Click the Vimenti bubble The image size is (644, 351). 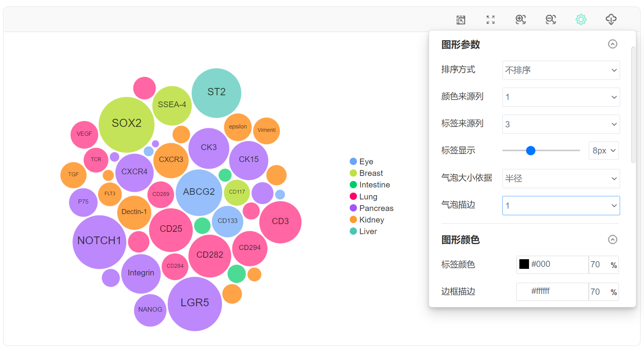pos(267,131)
